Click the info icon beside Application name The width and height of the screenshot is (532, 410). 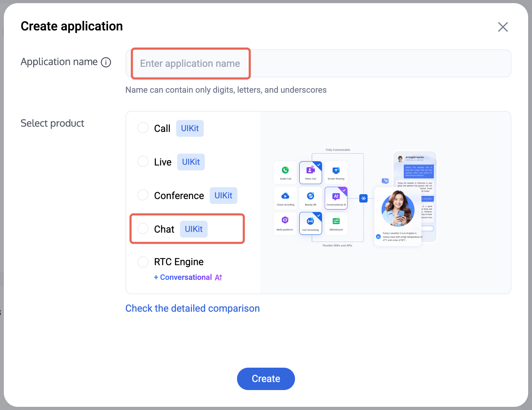106,62
